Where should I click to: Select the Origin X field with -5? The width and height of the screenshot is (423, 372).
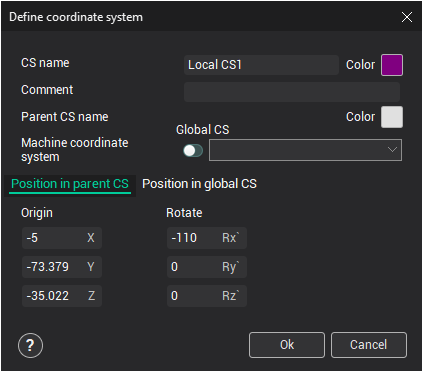62,238
